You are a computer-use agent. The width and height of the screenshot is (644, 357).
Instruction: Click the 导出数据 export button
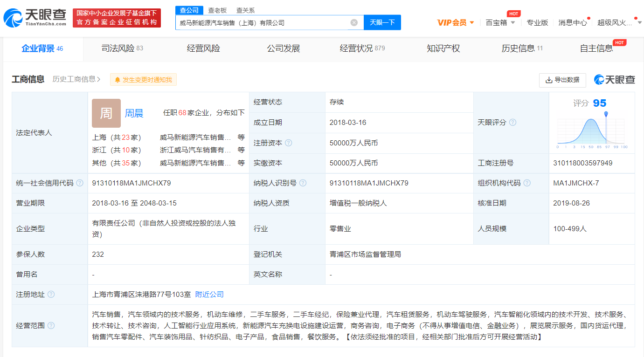(562, 80)
